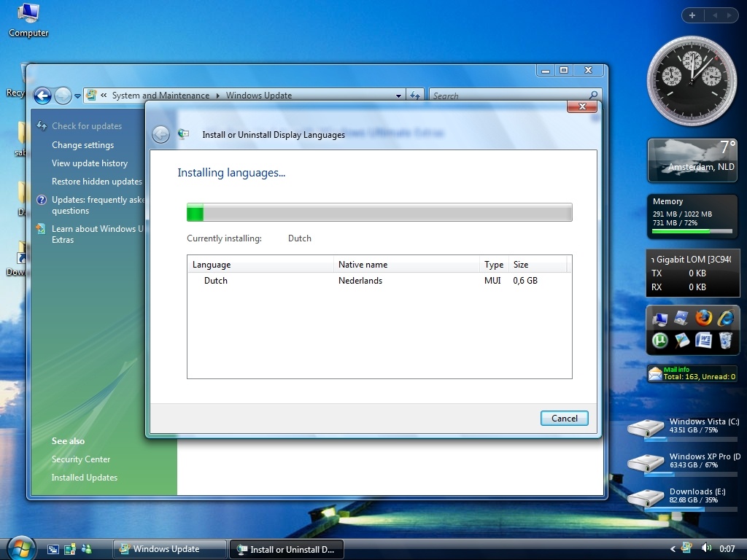Viewport: 747px width, 560px height.
Task: Open Installed Updates link
Action: click(85, 477)
